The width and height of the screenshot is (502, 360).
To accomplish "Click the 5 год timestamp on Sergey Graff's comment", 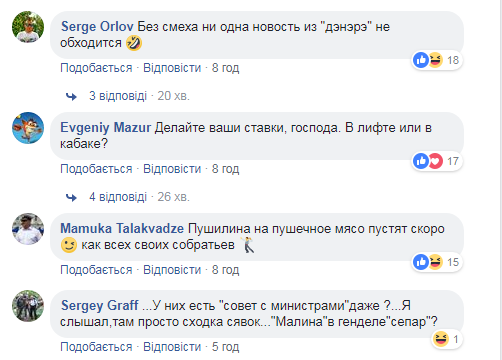I will click(225, 347).
